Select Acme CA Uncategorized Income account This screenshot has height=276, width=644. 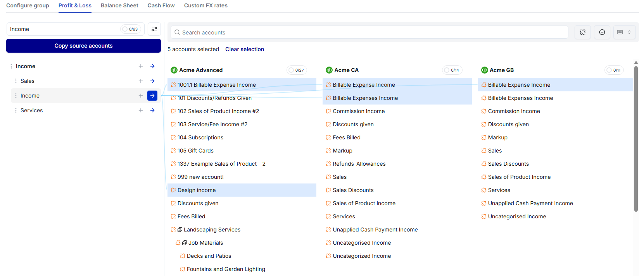(x=397, y=256)
